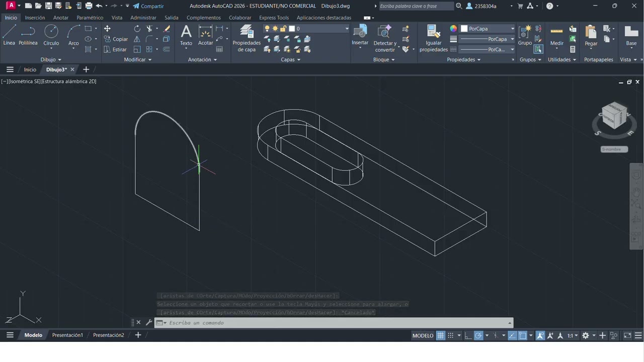Click the Grupo tool
This screenshot has width=644, height=362.
(x=525, y=35)
